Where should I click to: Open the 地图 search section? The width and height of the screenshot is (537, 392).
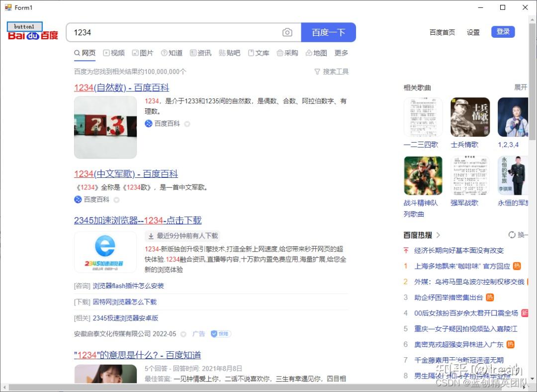(x=316, y=53)
